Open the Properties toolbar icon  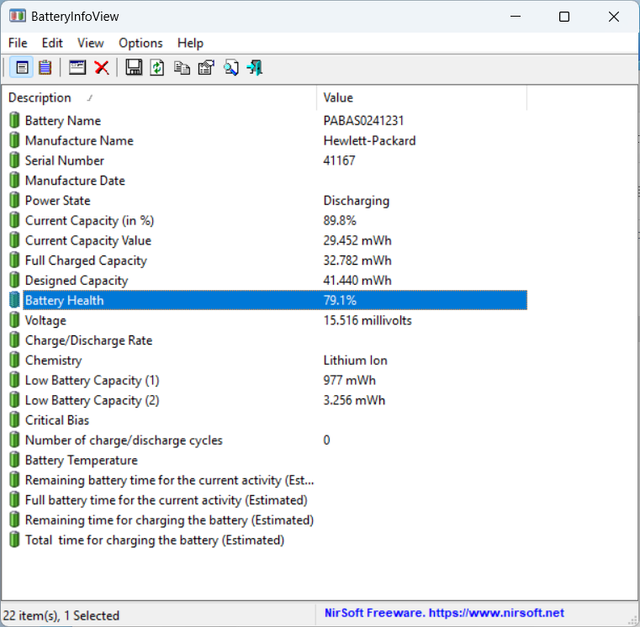[x=206, y=67]
